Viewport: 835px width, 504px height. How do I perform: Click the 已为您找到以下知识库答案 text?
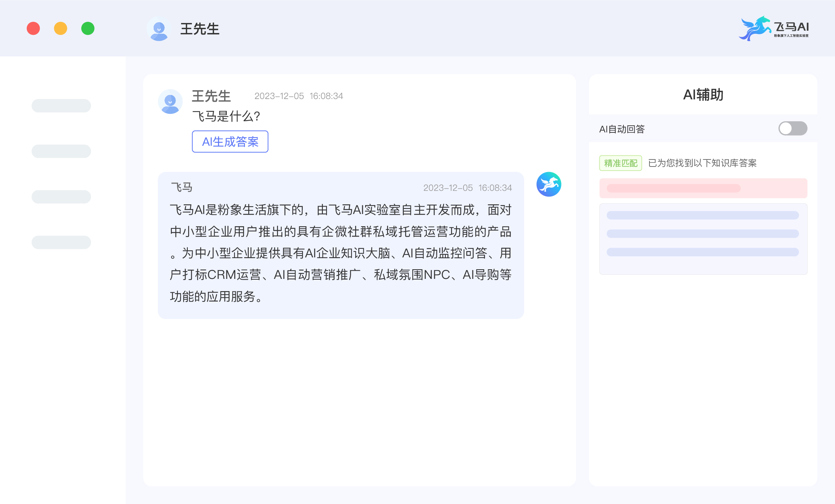(x=702, y=163)
